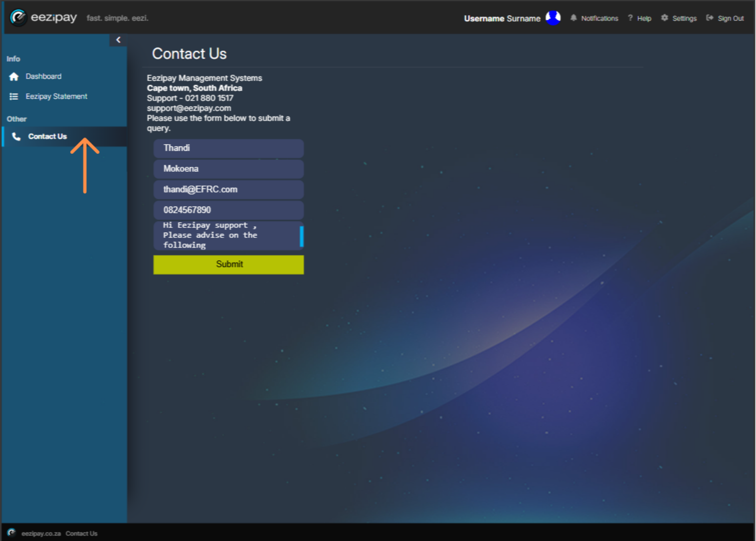This screenshot has height=541, width=756.
Task: Click the eezipay.co.za footer link
Action: point(41,533)
